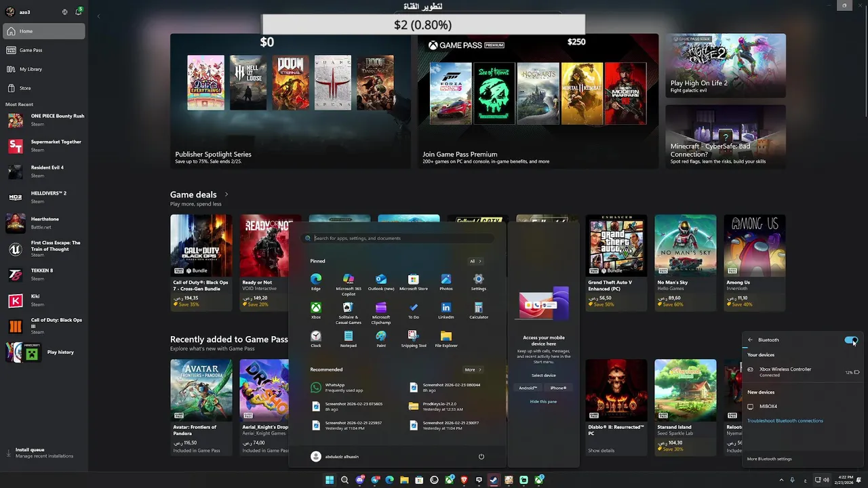Select the Android device button
The image size is (868, 488).
click(x=528, y=388)
